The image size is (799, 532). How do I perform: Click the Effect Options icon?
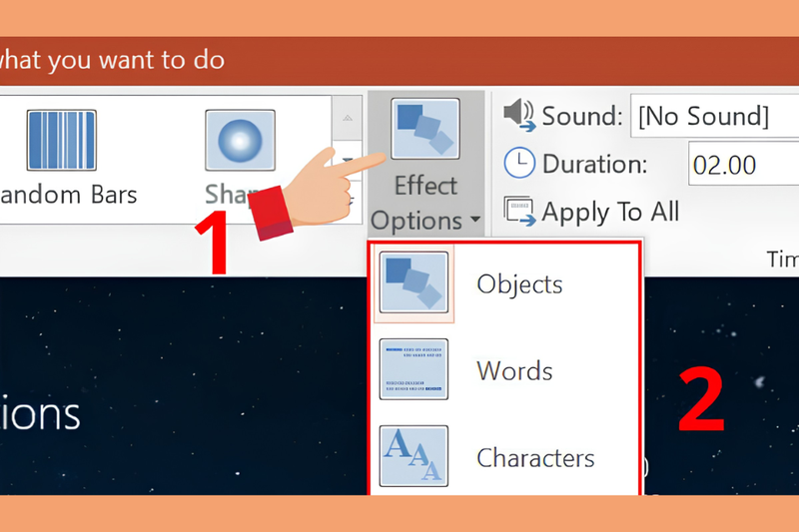tap(425, 129)
